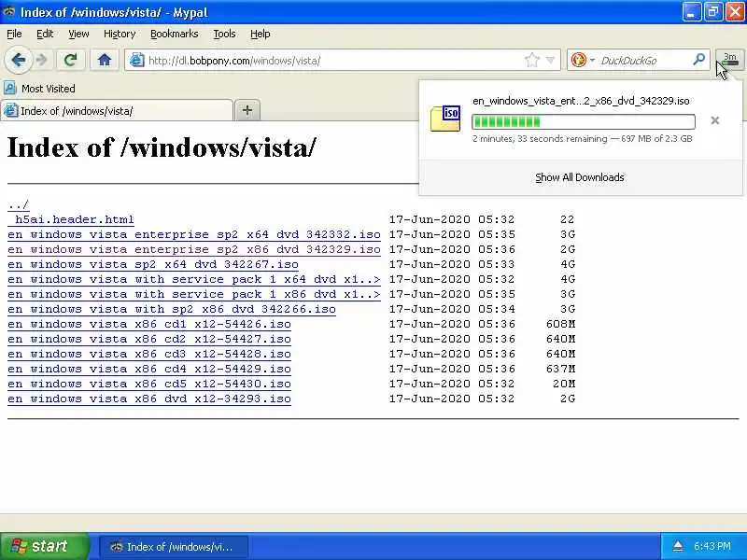This screenshot has height=560, width=747.
Task: Click the search magnifier icon
Action: click(698, 60)
